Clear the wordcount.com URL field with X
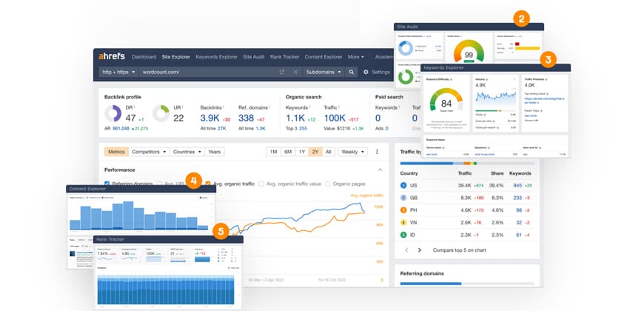This screenshot has width=644, height=311. 295,72
